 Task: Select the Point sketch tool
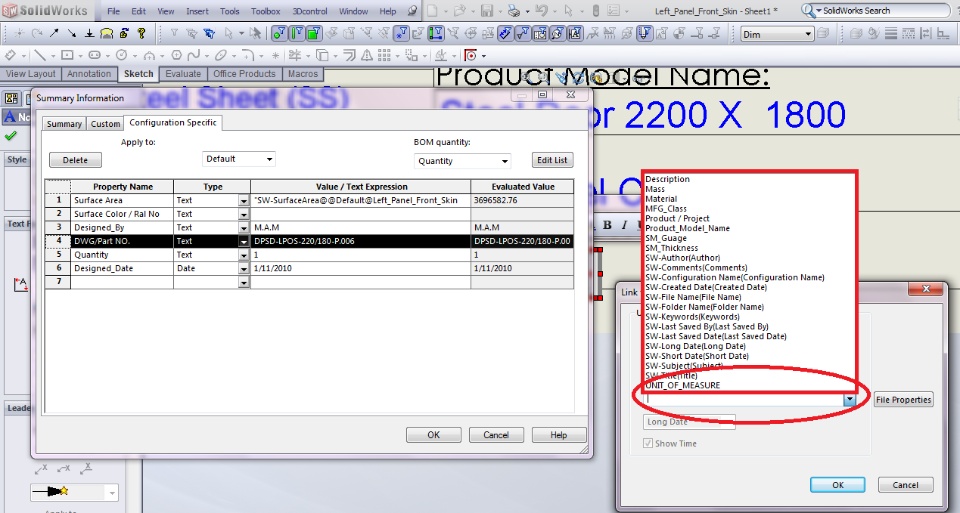pyautogui.click(x=276, y=55)
